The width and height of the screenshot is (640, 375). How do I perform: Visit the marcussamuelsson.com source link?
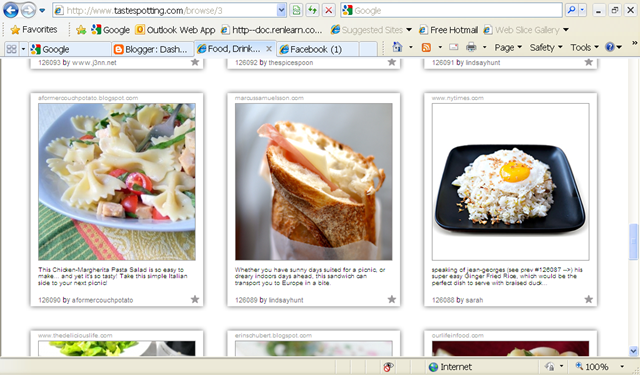click(269, 98)
